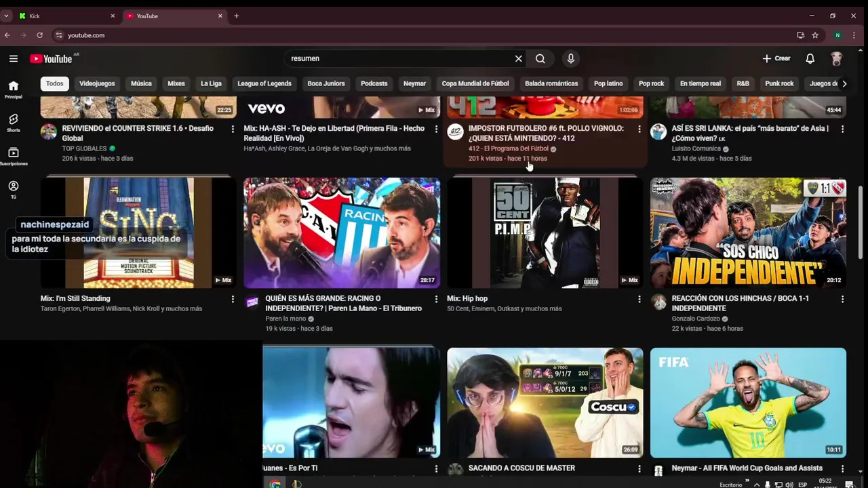This screenshot has width=868, height=488.
Task: Open options for REVIVIENDO el COUNTER STRIKE video
Action: coord(233,129)
